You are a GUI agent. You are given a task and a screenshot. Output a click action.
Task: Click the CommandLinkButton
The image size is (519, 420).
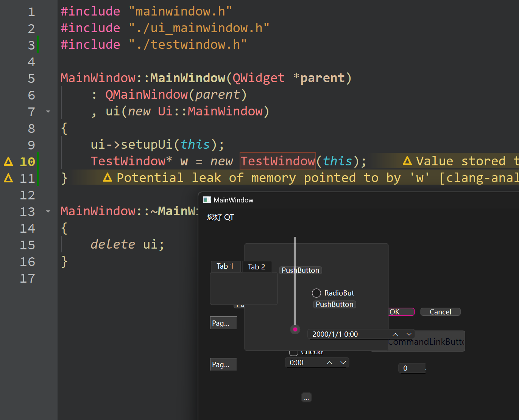427,342
